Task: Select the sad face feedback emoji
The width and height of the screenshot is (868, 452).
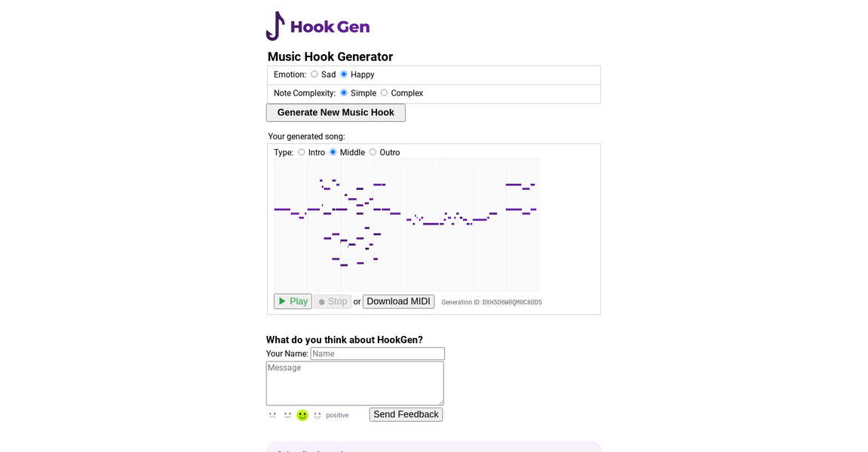Action: [272, 415]
